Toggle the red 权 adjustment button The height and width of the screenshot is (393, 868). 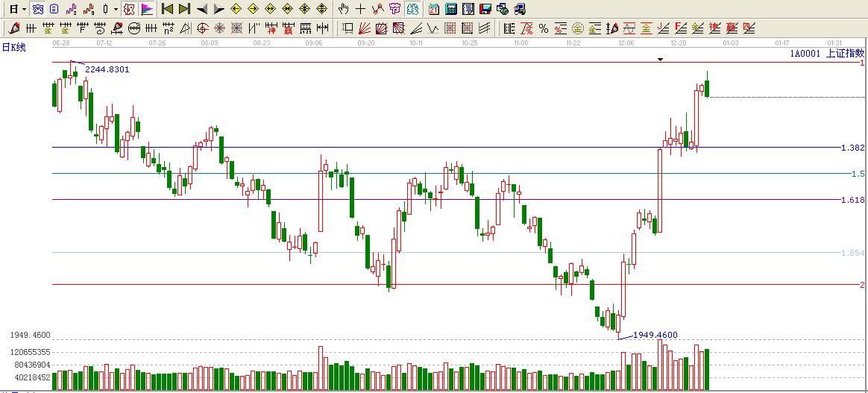(128, 10)
